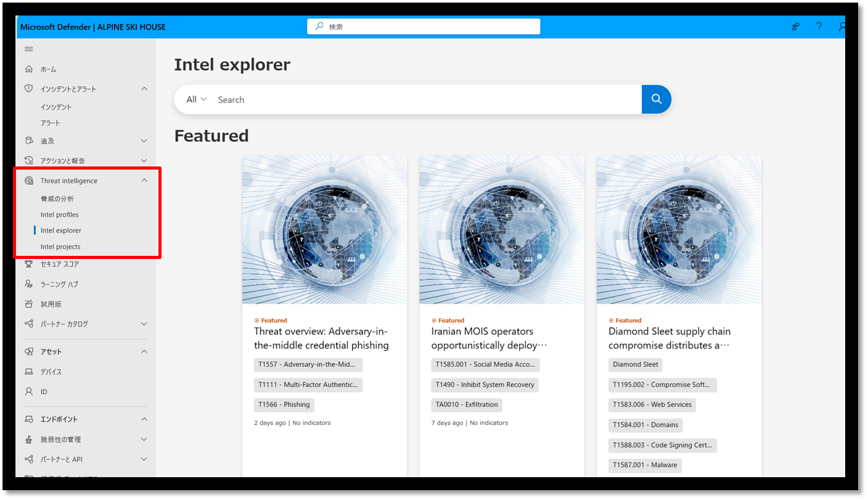Click the T1195.002 Compromise Soft tag
868x500 pixels.
point(663,385)
